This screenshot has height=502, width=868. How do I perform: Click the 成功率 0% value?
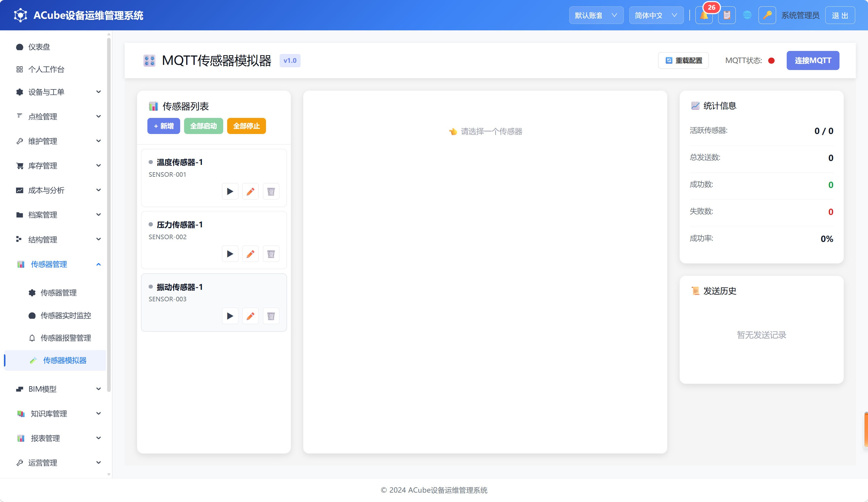click(827, 239)
